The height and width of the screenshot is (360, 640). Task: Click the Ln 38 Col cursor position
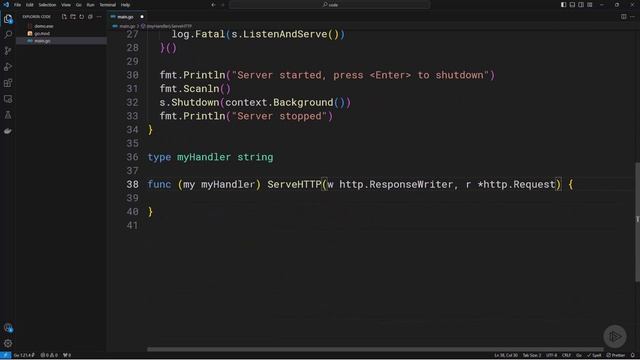coord(506,355)
